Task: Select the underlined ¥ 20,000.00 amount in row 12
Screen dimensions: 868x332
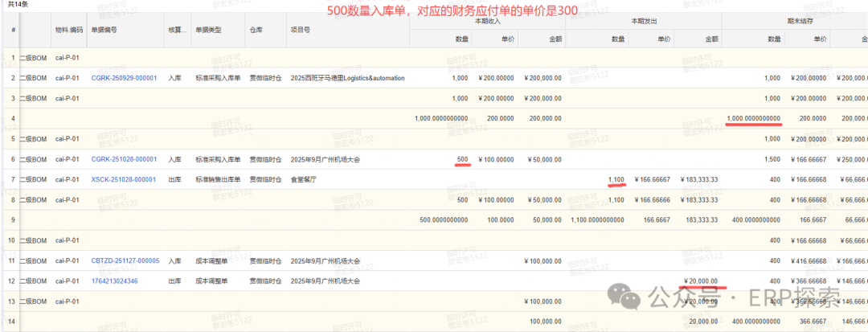Action: tap(701, 281)
